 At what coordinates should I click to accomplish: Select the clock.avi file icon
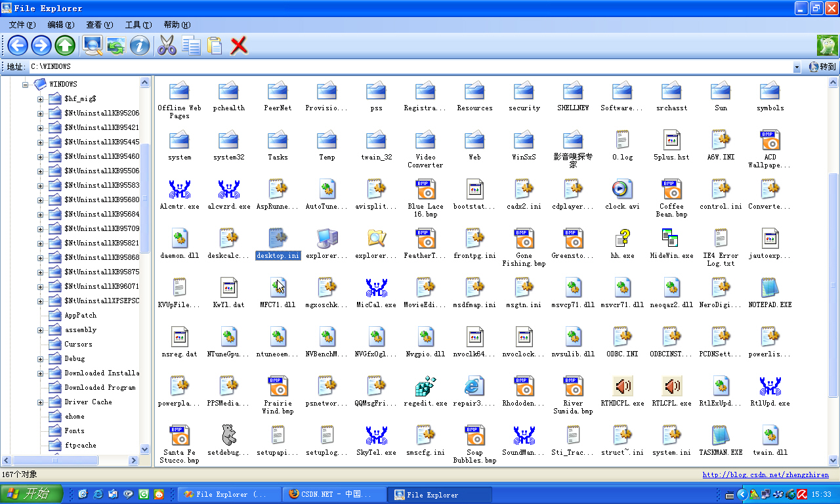[622, 189]
